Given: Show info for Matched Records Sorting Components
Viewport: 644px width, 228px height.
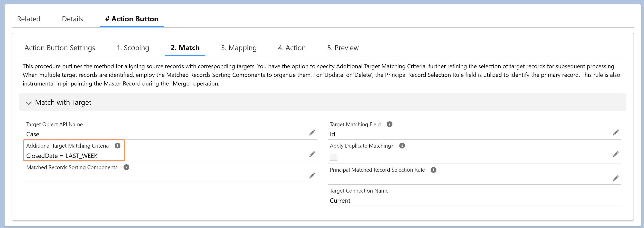Looking at the screenshot, I should click(126, 167).
